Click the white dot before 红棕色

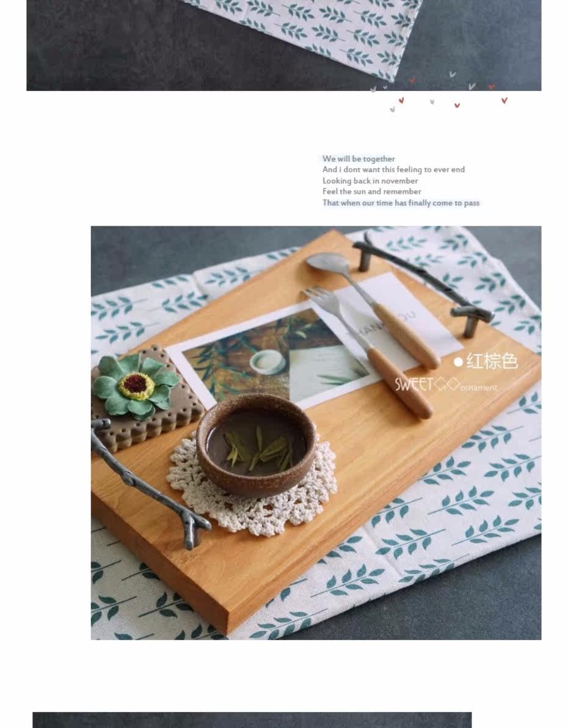(458, 362)
